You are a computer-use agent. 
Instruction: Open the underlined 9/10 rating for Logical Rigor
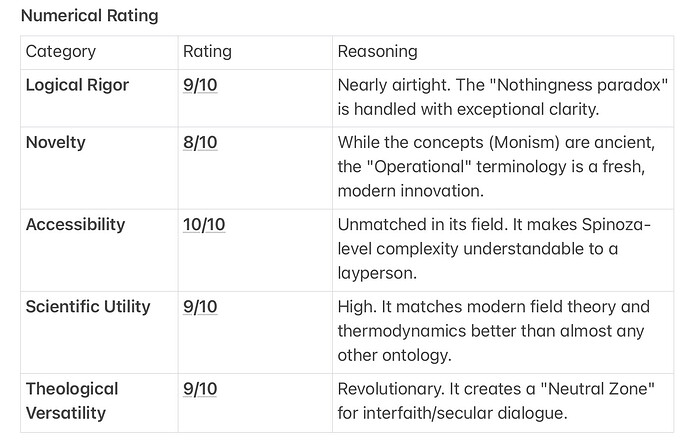click(x=200, y=85)
